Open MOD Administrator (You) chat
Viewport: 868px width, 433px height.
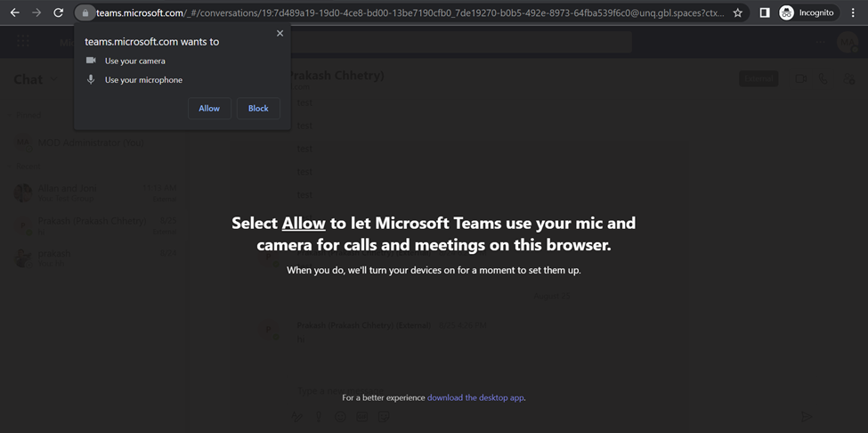coord(94,143)
